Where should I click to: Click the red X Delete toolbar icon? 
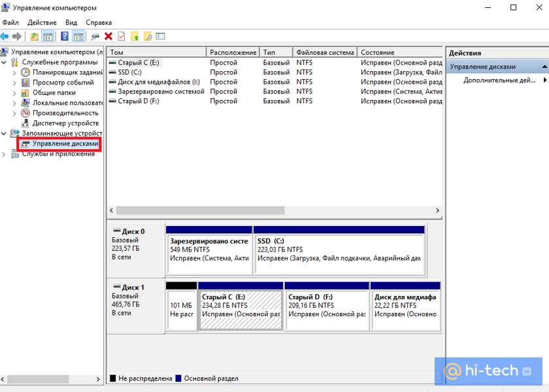(x=108, y=37)
